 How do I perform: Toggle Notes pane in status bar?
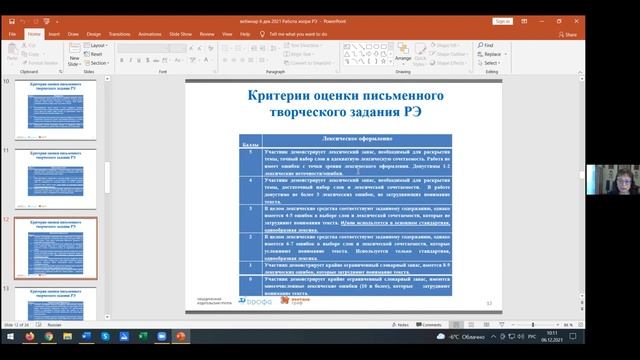(x=400, y=325)
